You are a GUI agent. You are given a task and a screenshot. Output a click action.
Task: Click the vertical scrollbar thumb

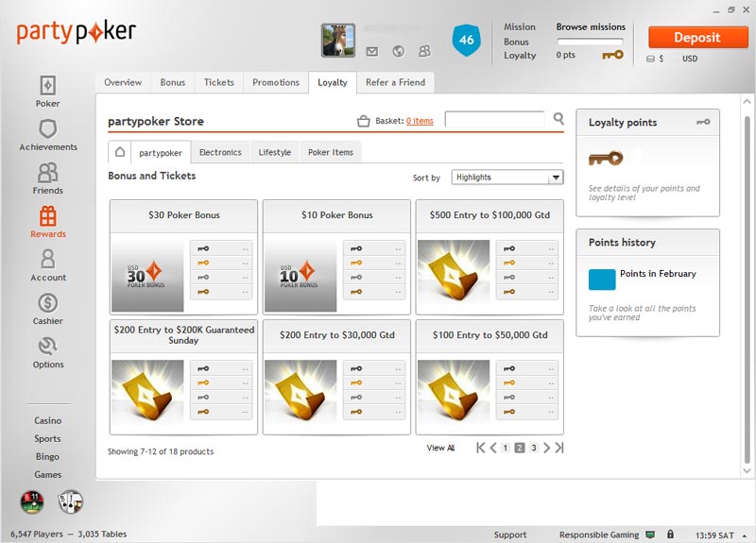point(747,289)
